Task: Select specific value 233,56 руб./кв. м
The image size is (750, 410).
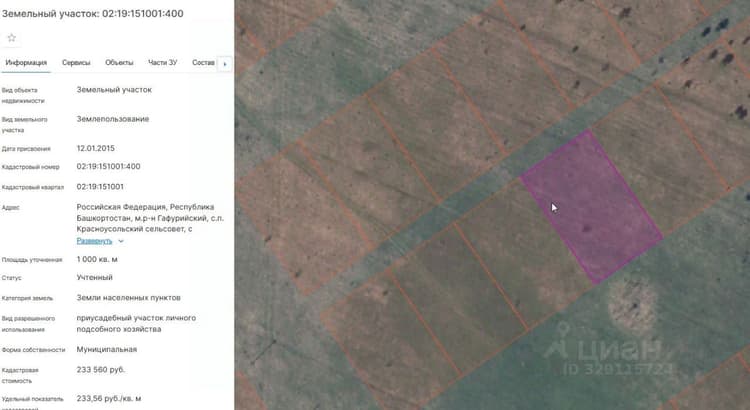Action: tap(109, 399)
